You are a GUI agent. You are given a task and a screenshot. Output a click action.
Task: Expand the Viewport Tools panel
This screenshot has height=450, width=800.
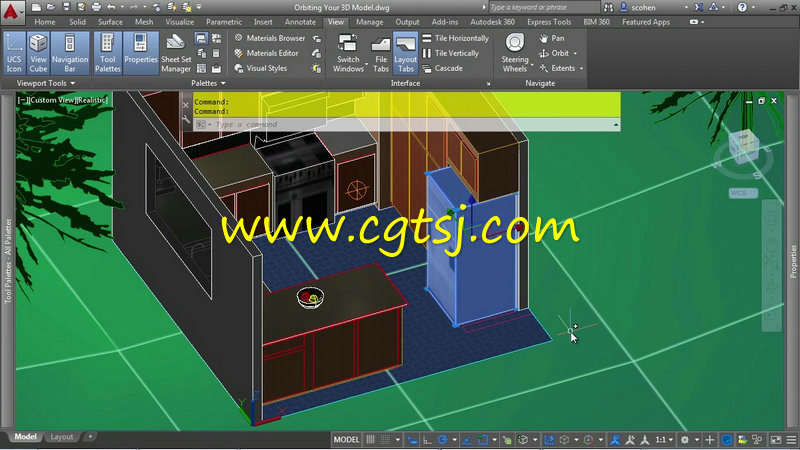(x=46, y=83)
